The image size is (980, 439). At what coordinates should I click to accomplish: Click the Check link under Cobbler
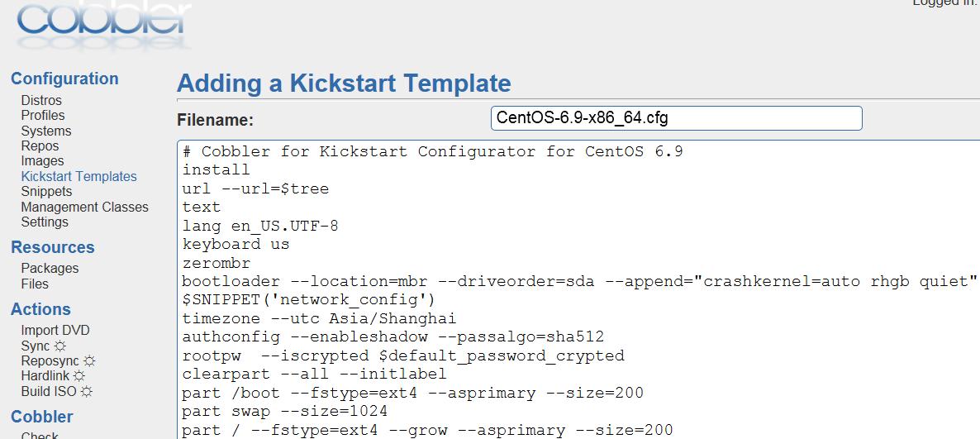point(40,435)
